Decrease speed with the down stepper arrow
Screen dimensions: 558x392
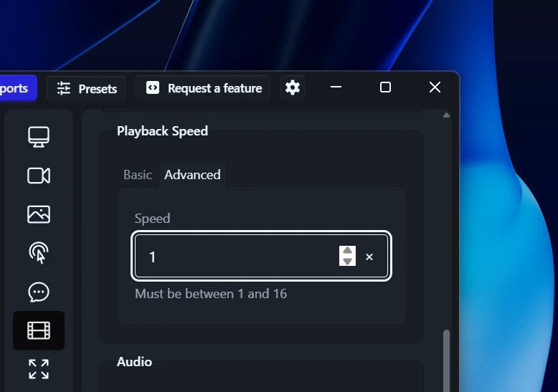(x=347, y=261)
